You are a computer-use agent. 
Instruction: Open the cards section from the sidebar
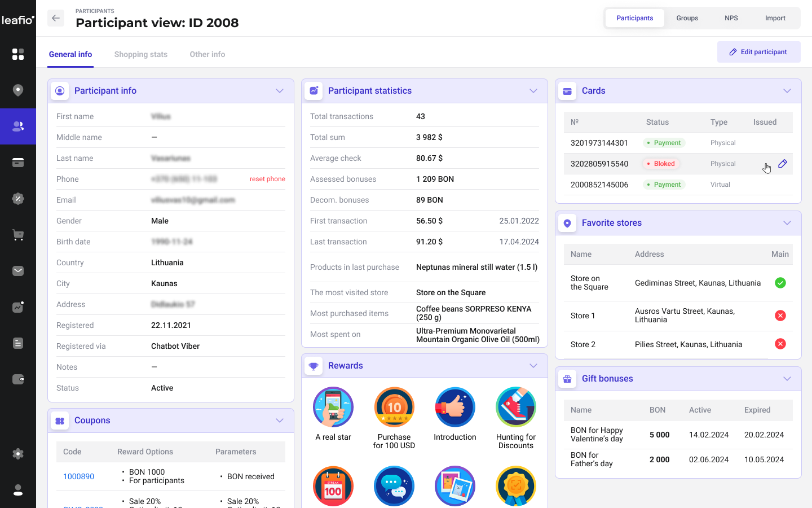[x=18, y=163]
